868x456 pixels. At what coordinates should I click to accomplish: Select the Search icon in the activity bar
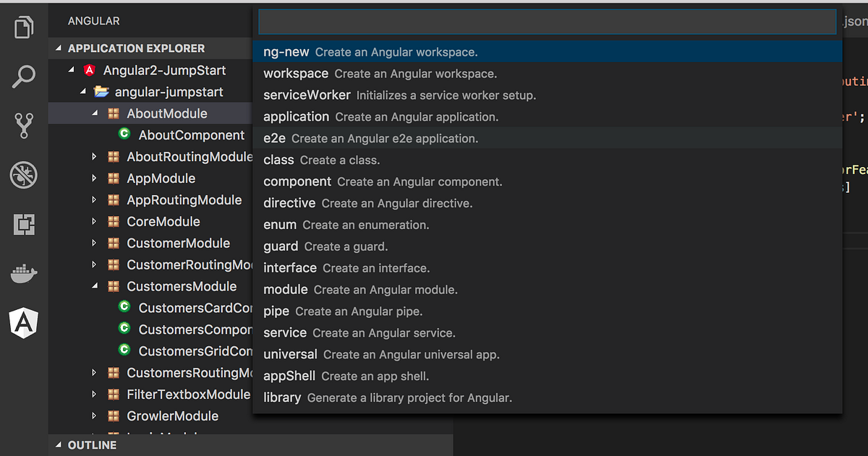pyautogui.click(x=24, y=76)
